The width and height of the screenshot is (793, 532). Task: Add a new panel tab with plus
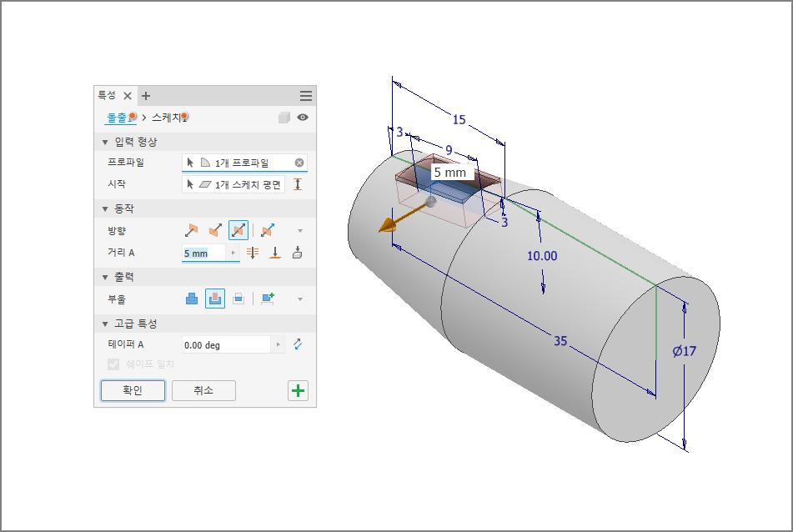pyautogui.click(x=146, y=96)
